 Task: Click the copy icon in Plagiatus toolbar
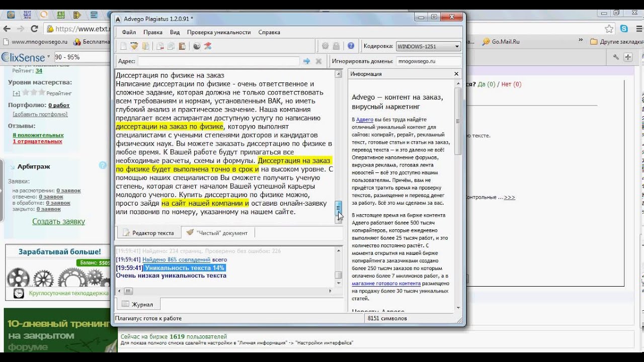(171, 46)
